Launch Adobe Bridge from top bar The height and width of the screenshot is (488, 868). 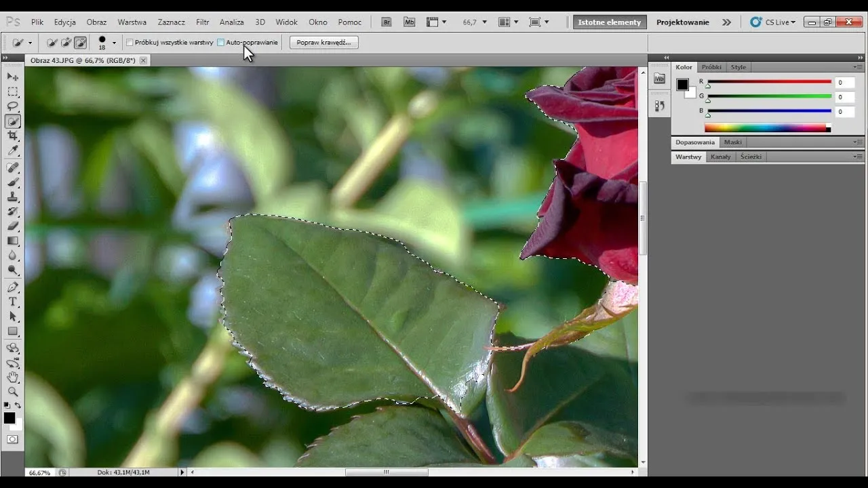point(387,22)
